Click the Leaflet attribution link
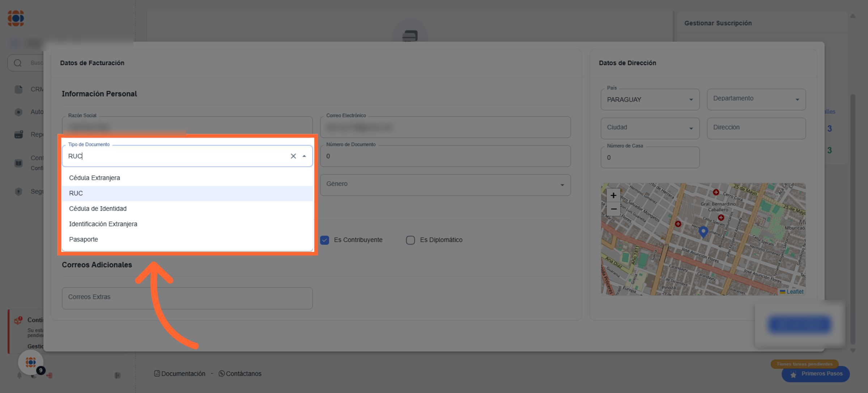 [795, 292]
